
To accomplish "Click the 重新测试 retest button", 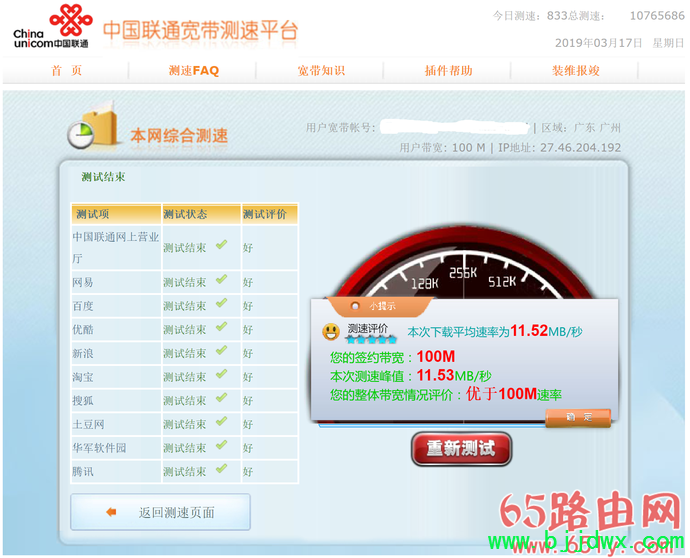I will [x=461, y=448].
